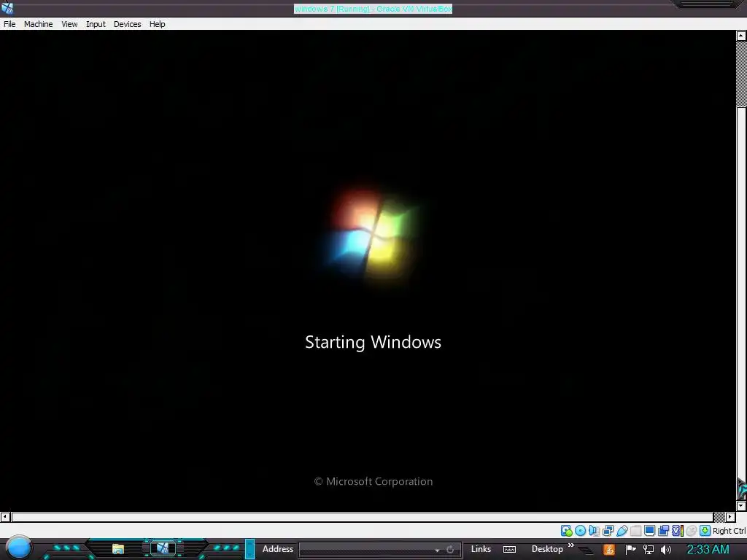Click the Right Ctrl host key label
Screen dimensions: 747x560
point(729,531)
